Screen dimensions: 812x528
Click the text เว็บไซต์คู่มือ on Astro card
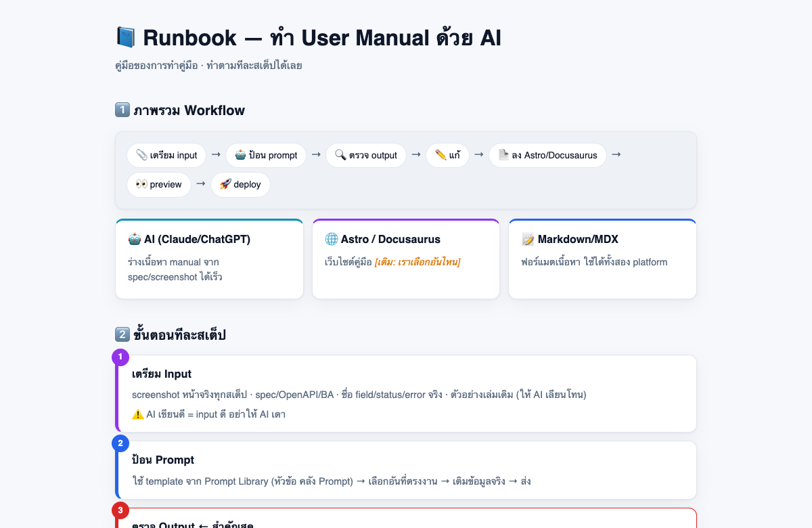coord(348,262)
